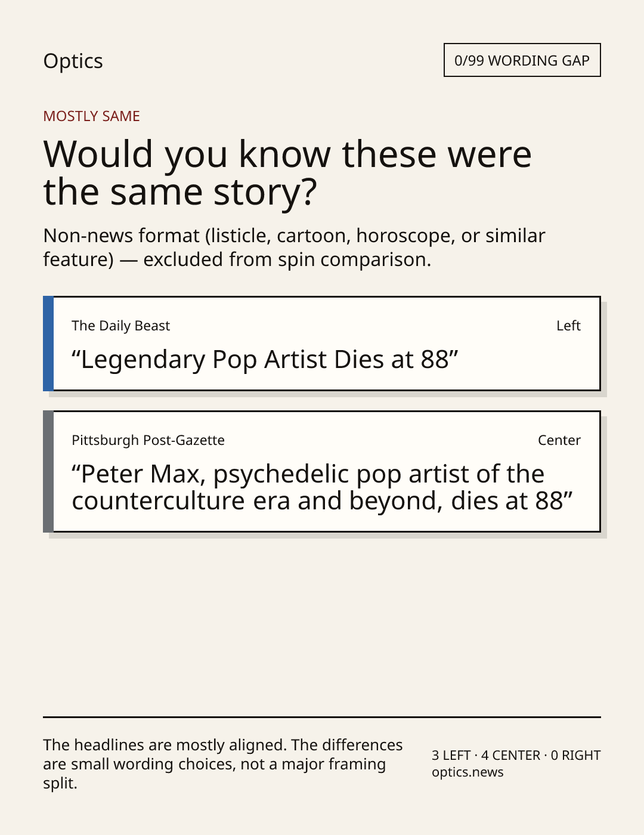Click the 3 LEFT · 4 CENTER · 0 RIGHT count
This screenshot has width=644, height=835.
point(516,755)
